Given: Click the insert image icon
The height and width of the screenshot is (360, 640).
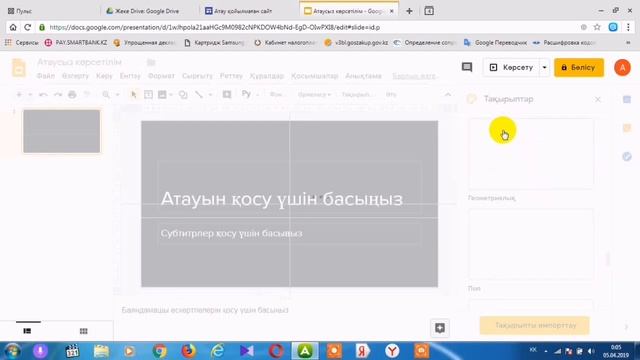Looking at the screenshot, I should pos(162,95).
